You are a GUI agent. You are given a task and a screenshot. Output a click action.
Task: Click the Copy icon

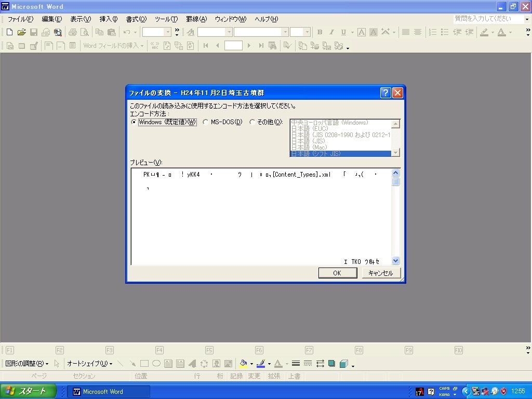99,32
